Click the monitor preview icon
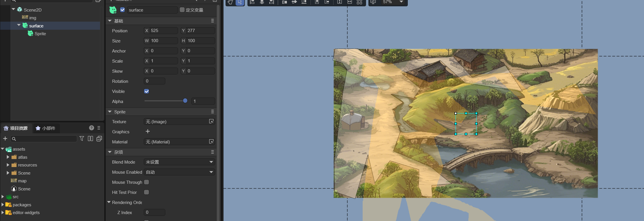The height and width of the screenshot is (221, 644). pyautogui.click(x=373, y=2)
